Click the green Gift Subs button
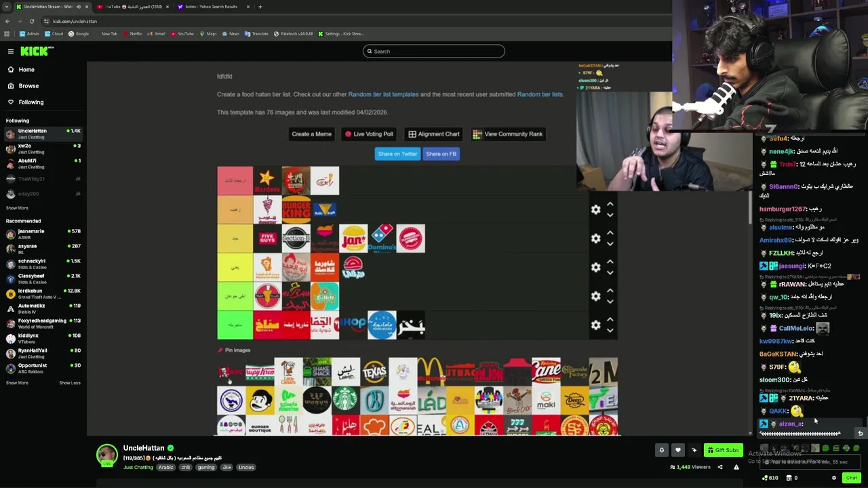Image resolution: width=868 pixels, height=488 pixels. coord(723,450)
